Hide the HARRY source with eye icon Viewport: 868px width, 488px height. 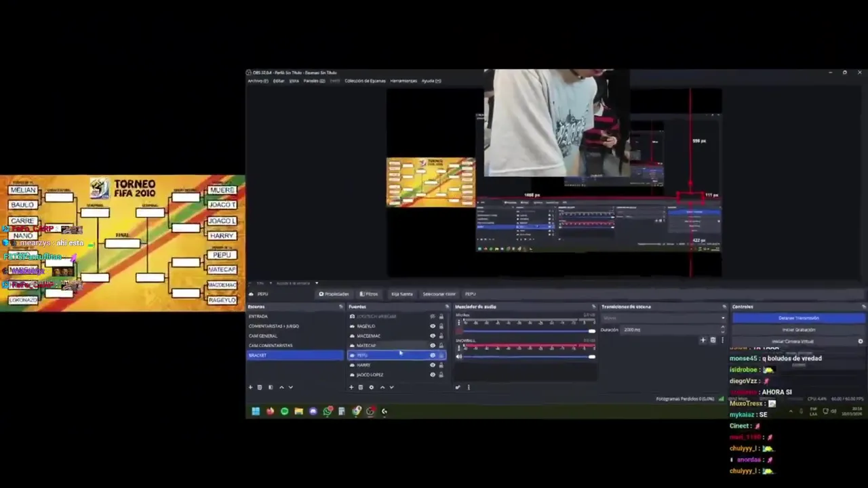coord(433,365)
